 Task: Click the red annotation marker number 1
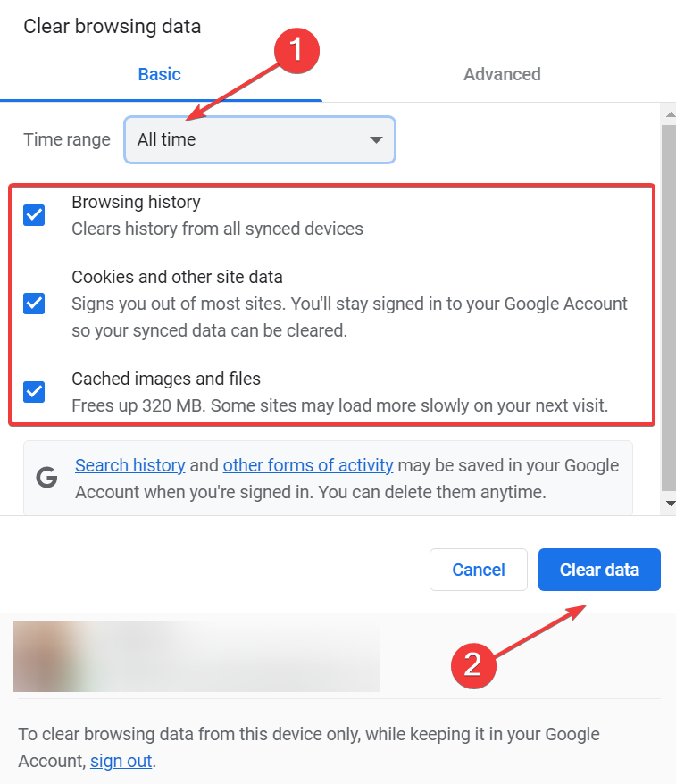[x=296, y=51]
